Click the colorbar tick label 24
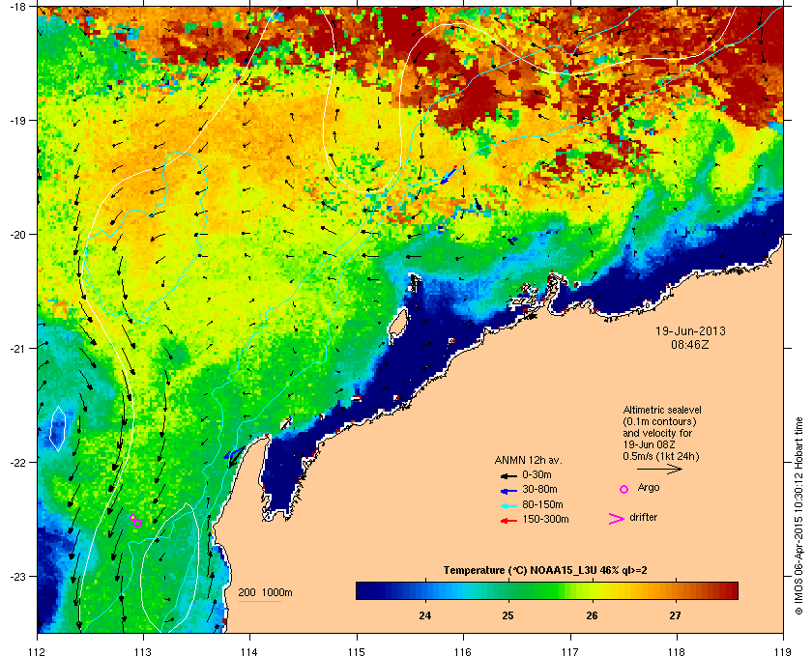The image size is (812, 657). pyautogui.click(x=424, y=615)
